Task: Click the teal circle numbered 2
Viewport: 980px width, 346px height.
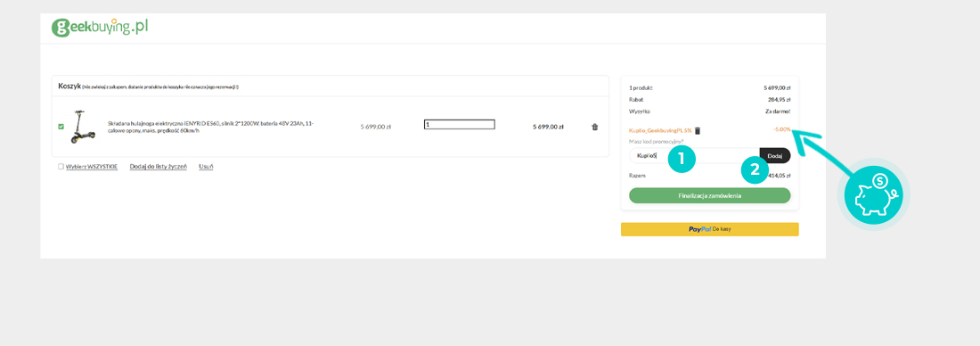Action: tap(755, 169)
